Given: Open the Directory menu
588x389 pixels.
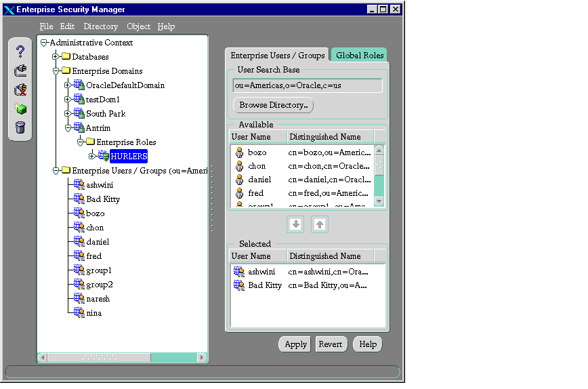Looking at the screenshot, I should click(100, 26).
